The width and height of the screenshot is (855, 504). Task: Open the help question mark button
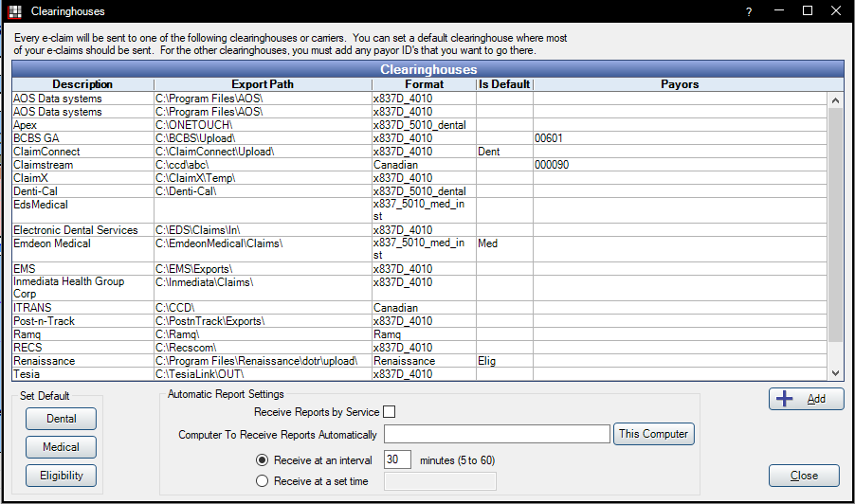point(749,11)
